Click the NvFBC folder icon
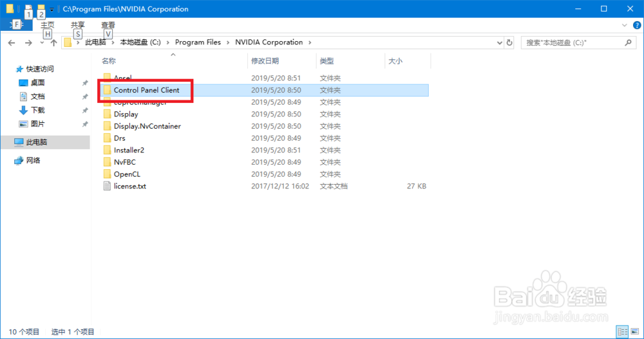Viewport: 644px width, 339px height. (107, 162)
